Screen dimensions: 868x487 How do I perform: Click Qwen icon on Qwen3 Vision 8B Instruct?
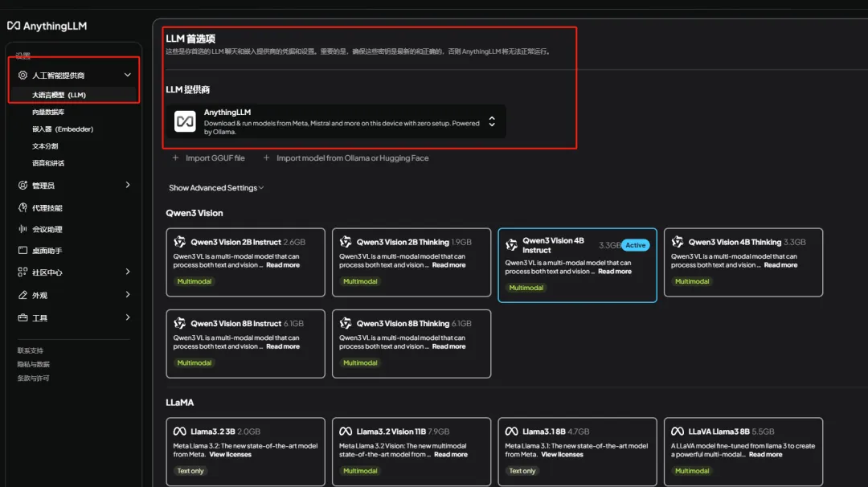tap(179, 323)
